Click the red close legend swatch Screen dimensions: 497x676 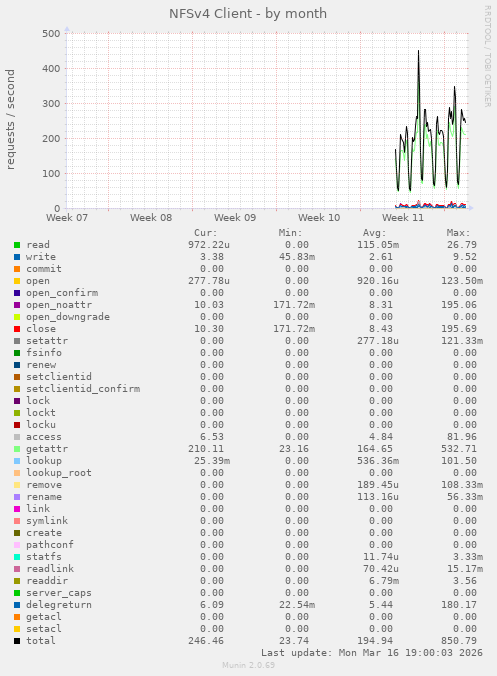click(x=17, y=329)
